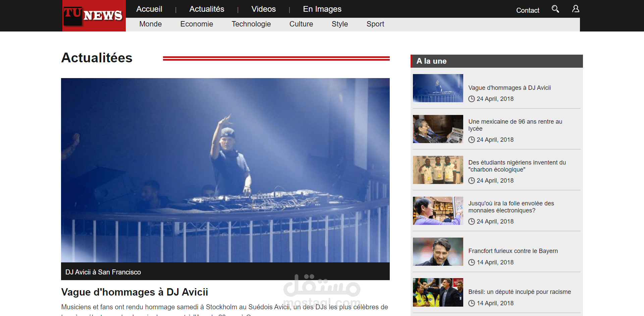
Task: Go to Accueil in top navigation
Action: pos(149,9)
